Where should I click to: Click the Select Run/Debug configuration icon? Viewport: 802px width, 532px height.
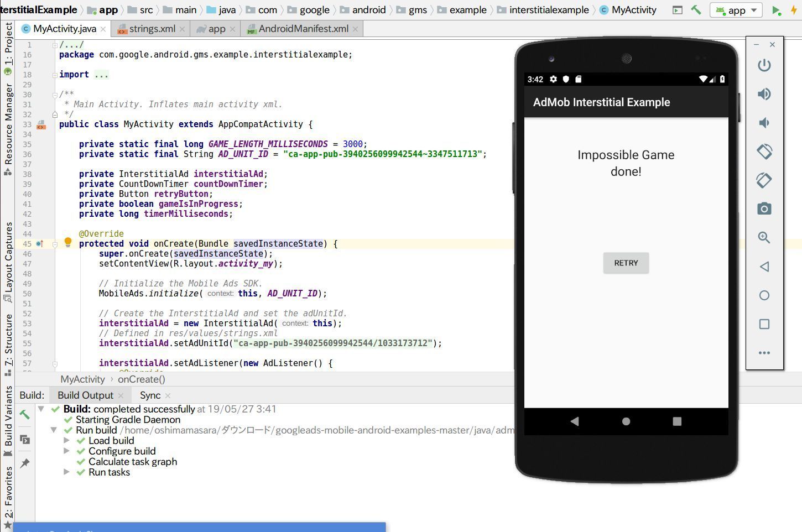677,10
